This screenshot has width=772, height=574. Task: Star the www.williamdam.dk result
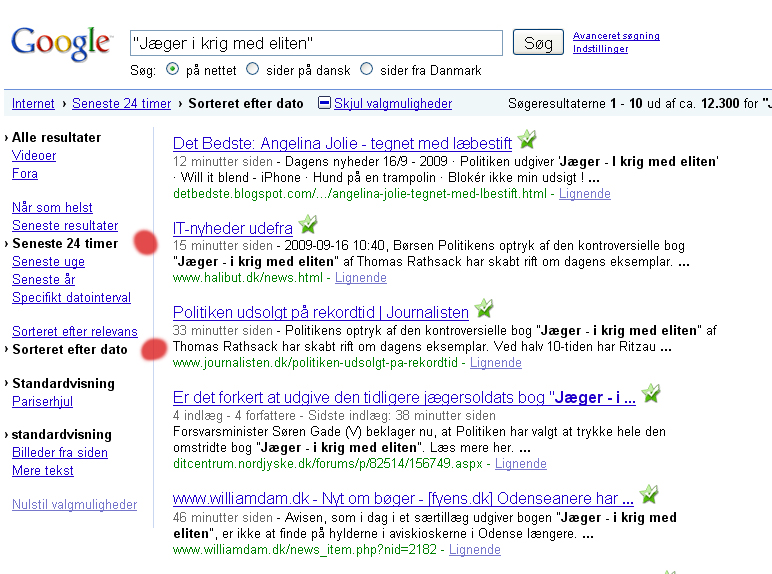(x=649, y=495)
